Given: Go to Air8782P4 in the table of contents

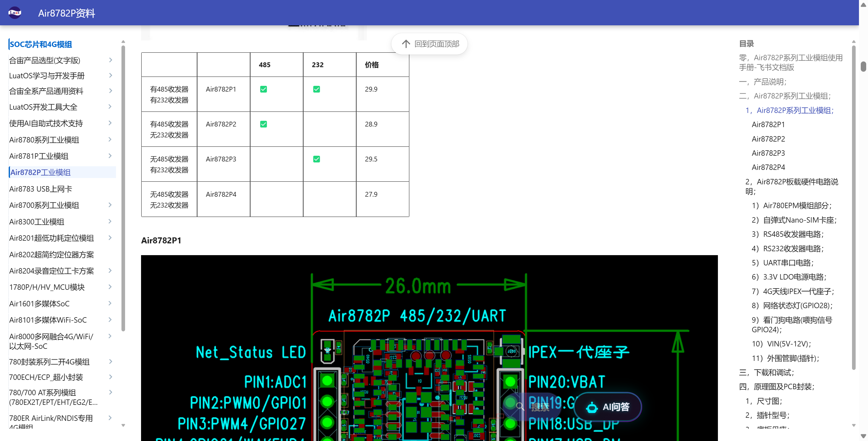Looking at the screenshot, I should pyautogui.click(x=768, y=167).
